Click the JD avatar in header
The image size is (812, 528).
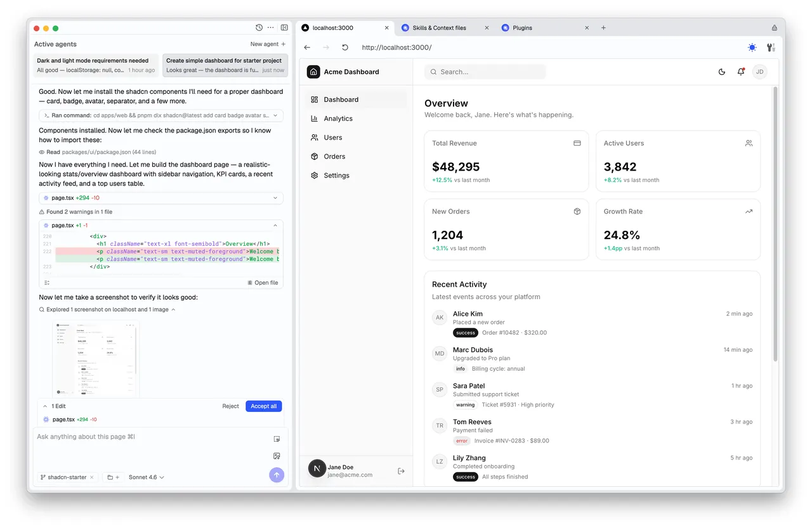(759, 72)
